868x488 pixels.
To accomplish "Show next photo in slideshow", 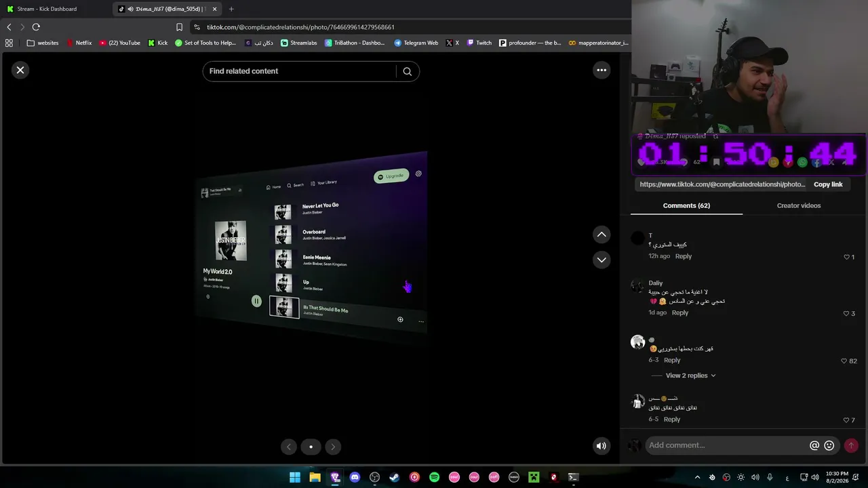I will 332,446.
